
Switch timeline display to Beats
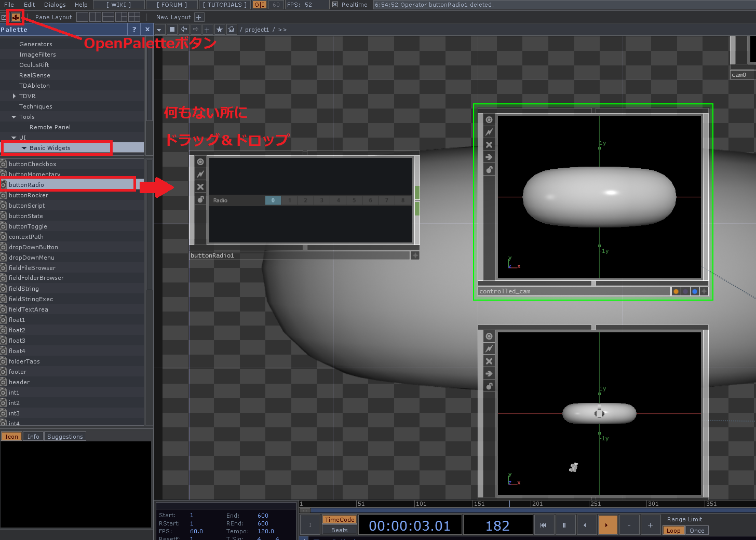pyautogui.click(x=340, y=530)
